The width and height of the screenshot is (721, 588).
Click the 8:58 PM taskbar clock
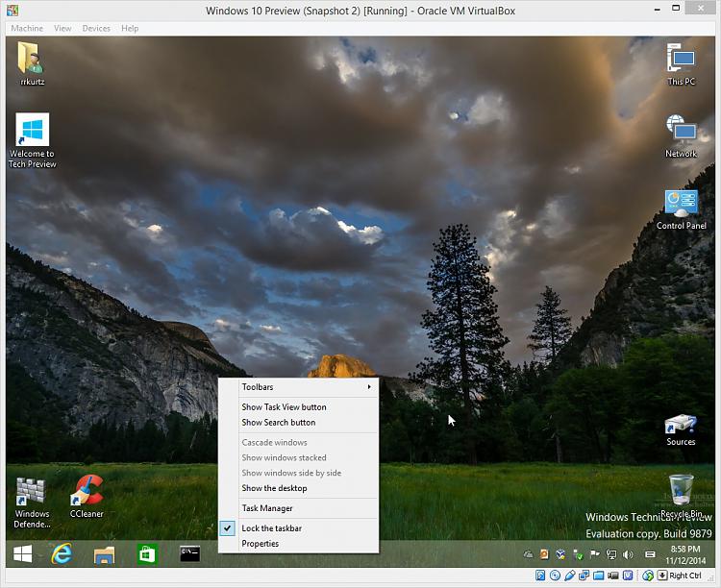tap(685, 554)
